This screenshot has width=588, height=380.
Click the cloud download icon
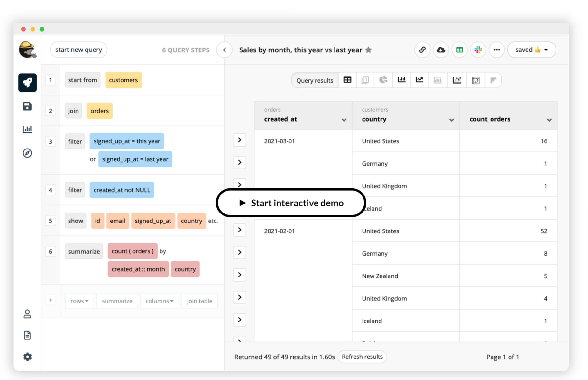point(441,50)
